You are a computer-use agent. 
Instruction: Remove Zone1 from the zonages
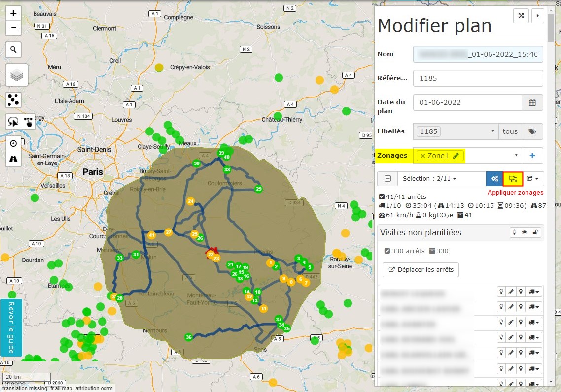(x=422, y=156)
